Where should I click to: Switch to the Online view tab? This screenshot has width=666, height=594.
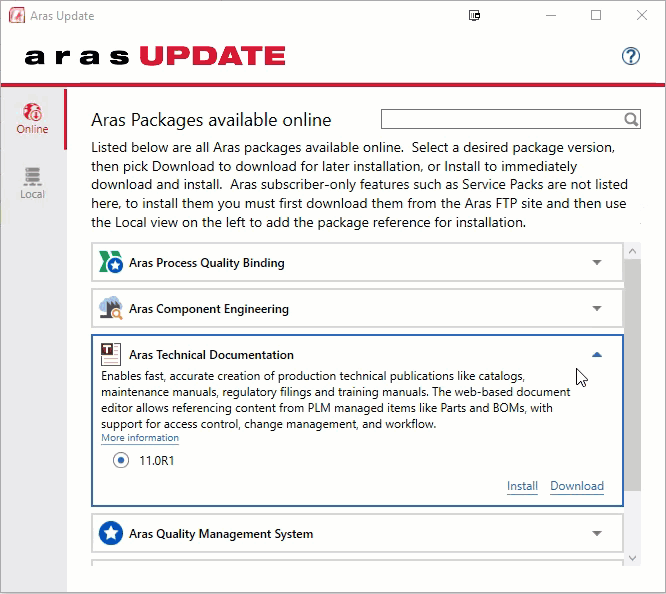tap(32, 118)
